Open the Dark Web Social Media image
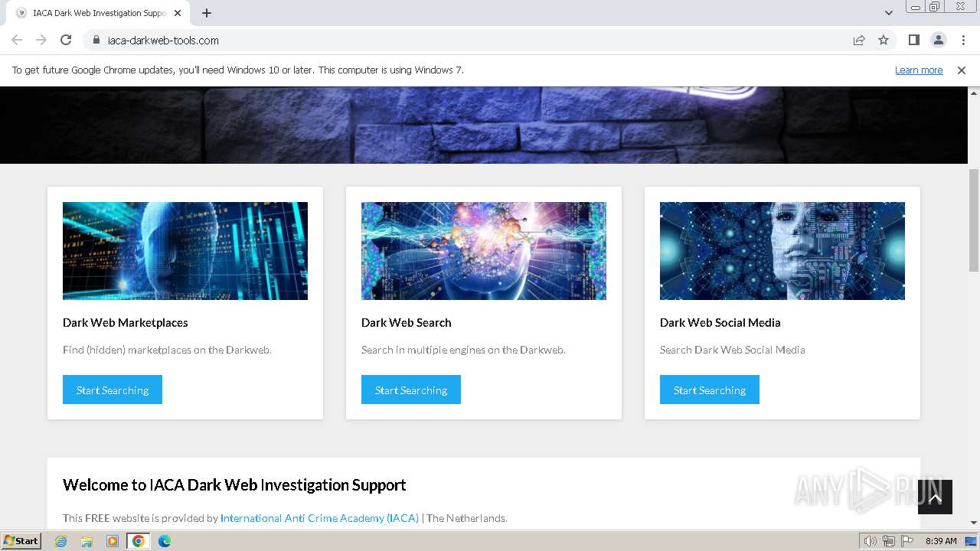980x551 pixels. click(x=782, y=251)
